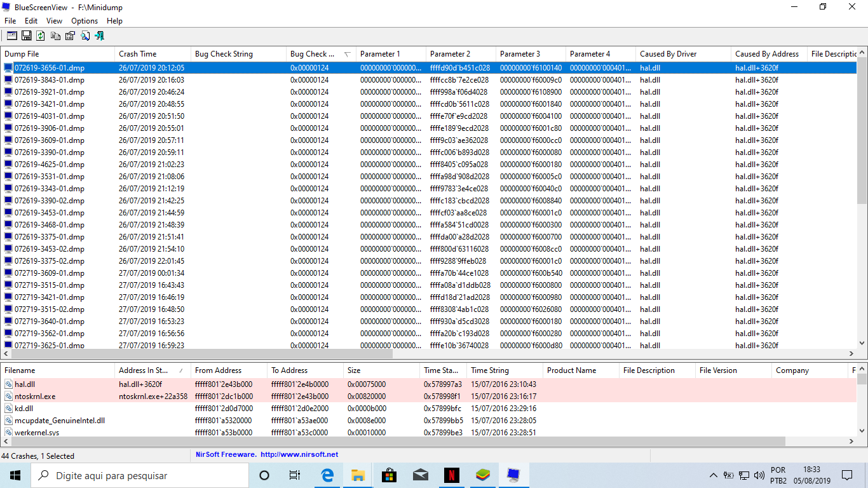This screenshot has height=488, width=868.
Task: Sort lower pane by Time String header
Action: pyautogui.click(x=505, y=370)
